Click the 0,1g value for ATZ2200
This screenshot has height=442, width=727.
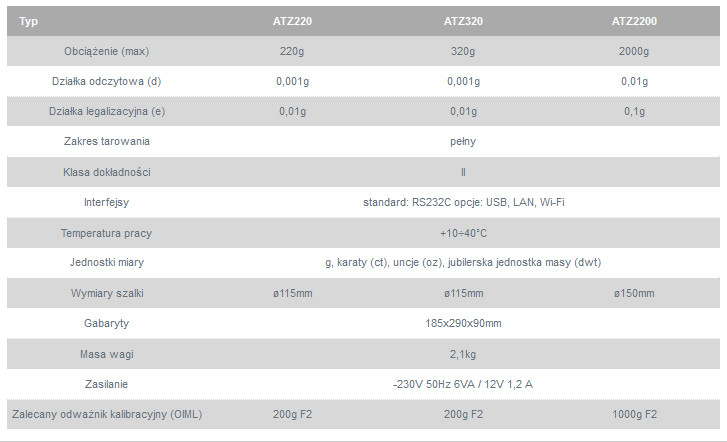tap(634, 111)
